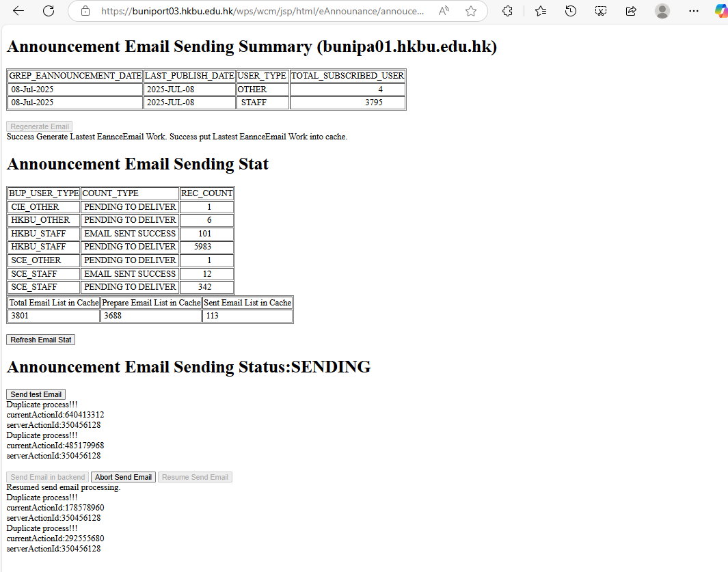The height and width of the screenshot is (572, 728).
Task: Go back to the previous page
Action: click(18, 11)
